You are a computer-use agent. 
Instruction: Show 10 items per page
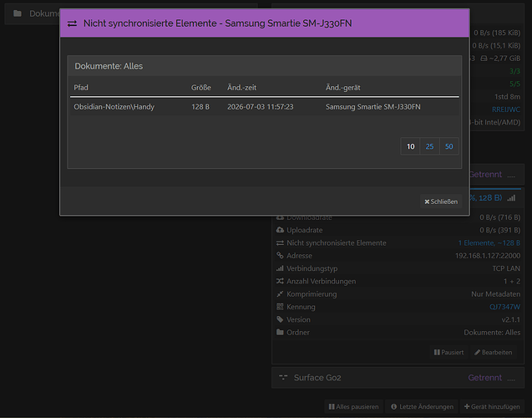click(x=410, y=146)
